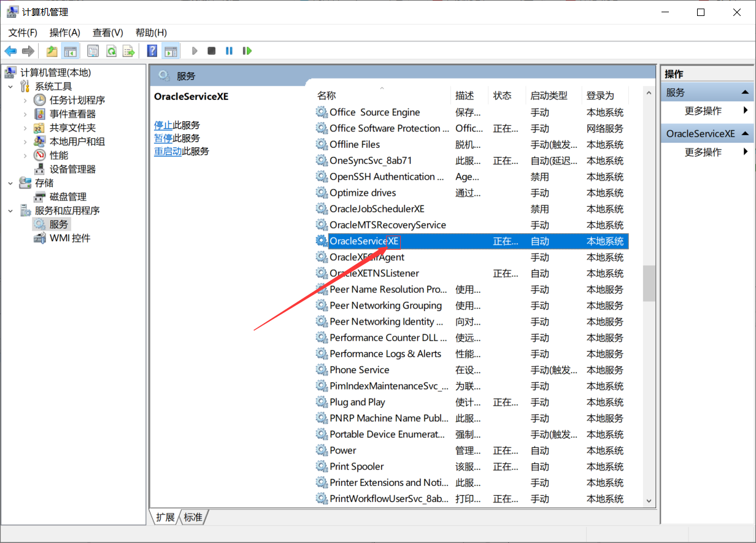Stop the service using the stop toolbar icon
Image resolution: width=756 pixels, height=543 pixels.
click(211, 51)
